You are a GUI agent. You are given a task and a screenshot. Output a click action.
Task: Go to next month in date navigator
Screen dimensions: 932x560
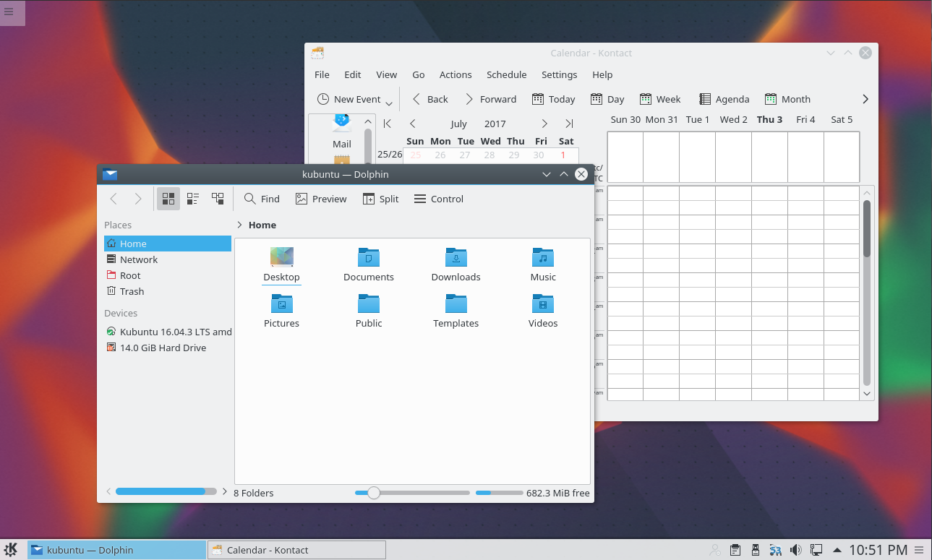[x=544, y=124]
